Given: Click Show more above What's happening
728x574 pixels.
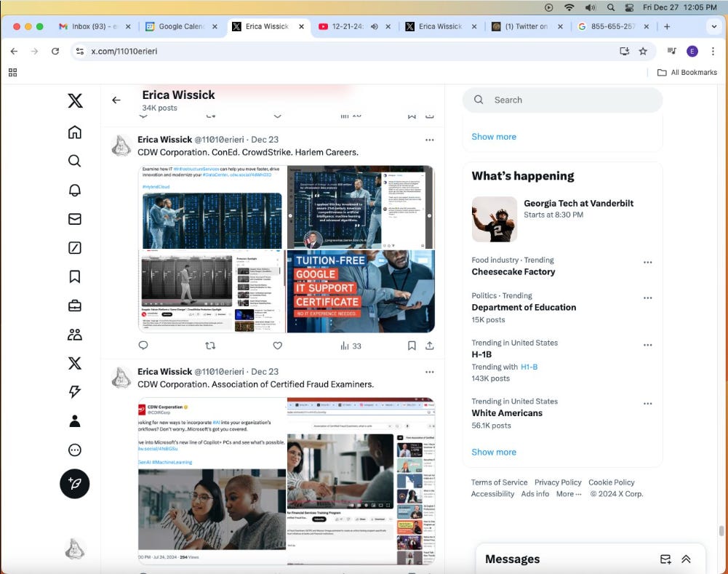Looking at the screenshot, I should click(x=494, y=137).
